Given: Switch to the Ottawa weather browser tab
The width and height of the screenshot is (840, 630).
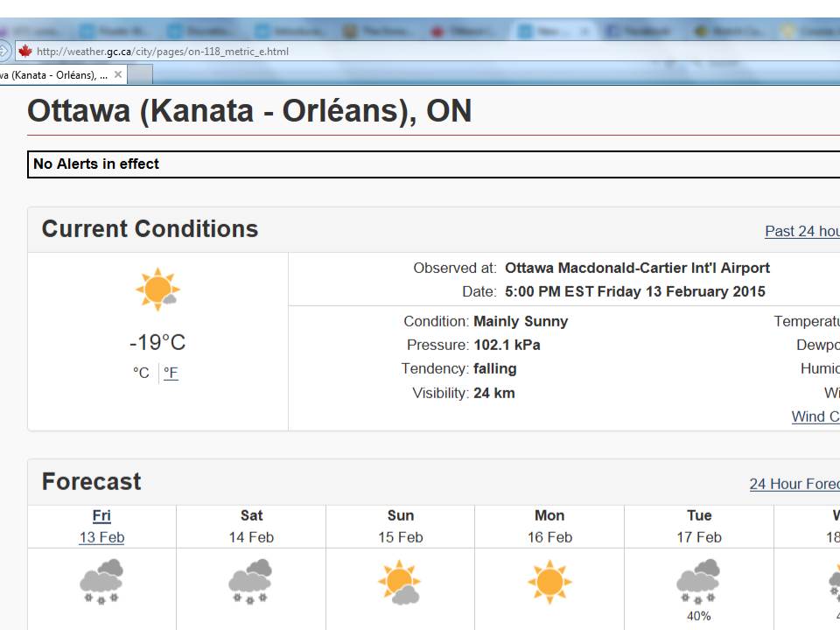Looking at the screenshot, I should pyautogui.click(x=52, y=75).
